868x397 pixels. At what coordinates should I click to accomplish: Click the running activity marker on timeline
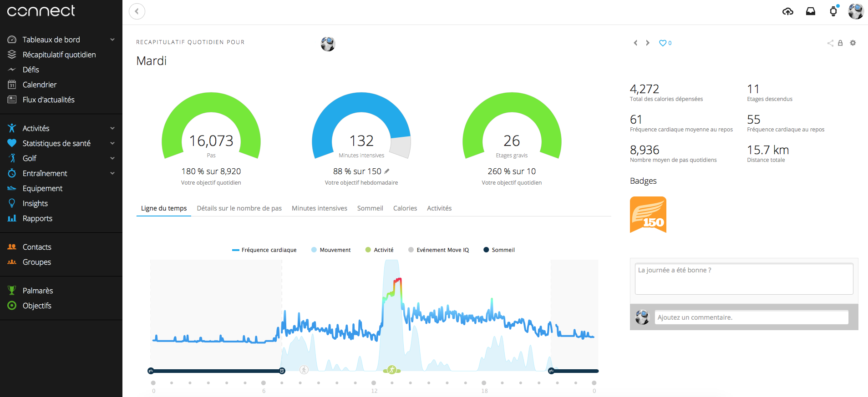(x=392, y=370)
